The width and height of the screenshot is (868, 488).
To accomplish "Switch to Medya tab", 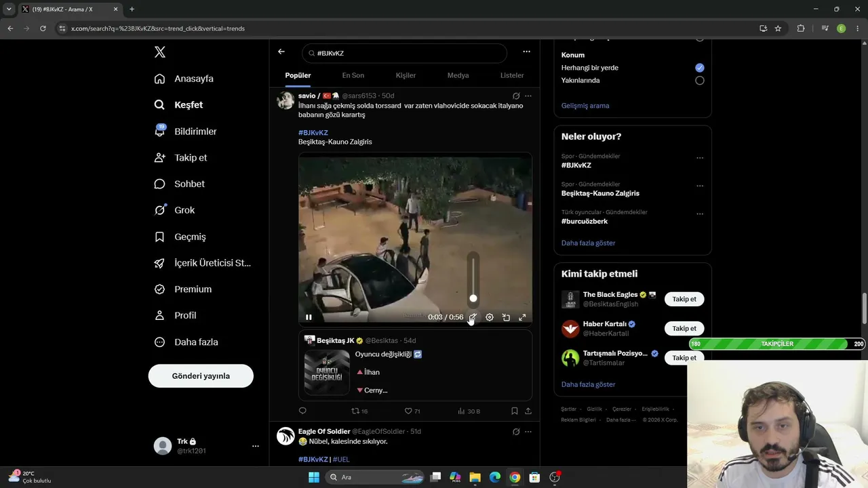I will click(x=458, y=75).
